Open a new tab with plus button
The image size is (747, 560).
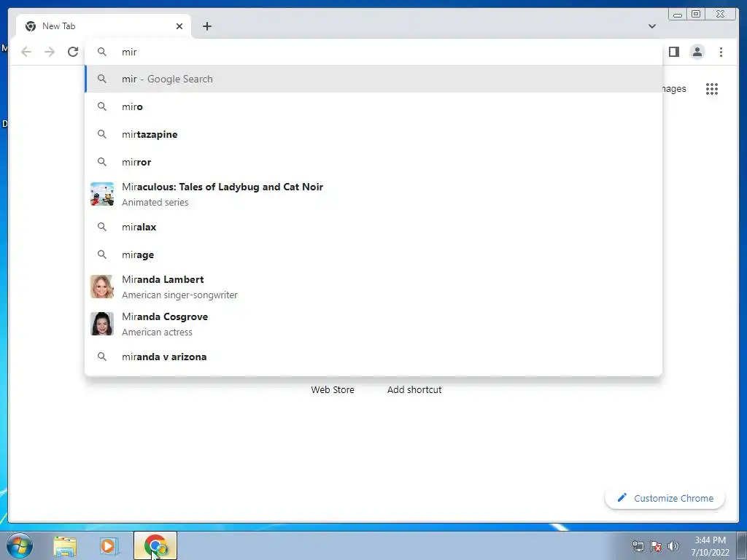(206, 26)
